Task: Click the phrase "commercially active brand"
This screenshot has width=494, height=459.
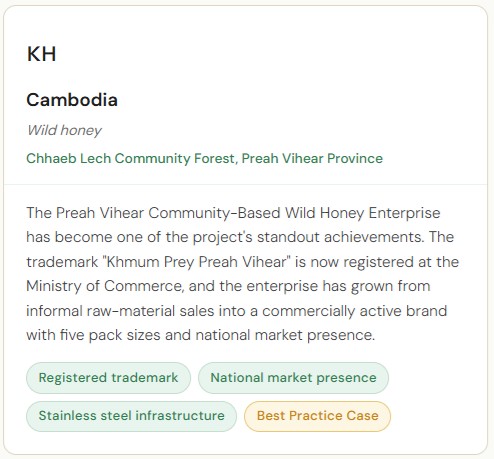Action: (x=354, y=311)
